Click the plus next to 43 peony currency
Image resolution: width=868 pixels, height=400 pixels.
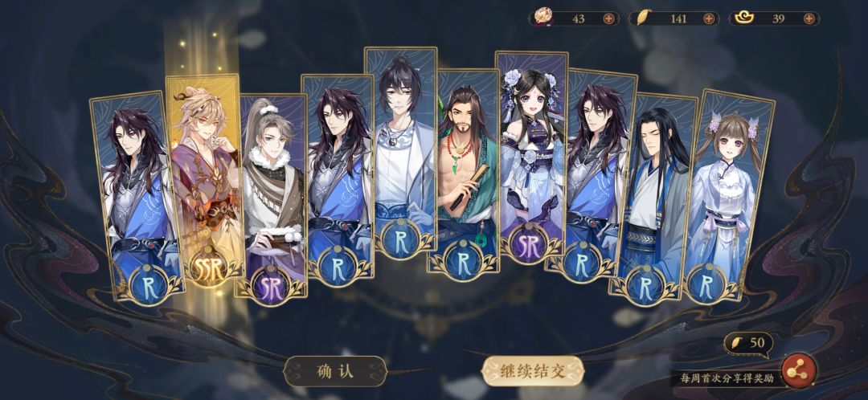click(x=608, y=18)
